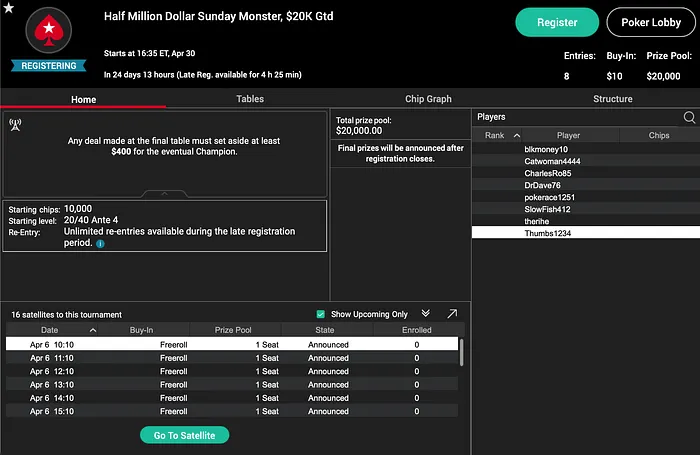
Task: Sort by Buy-In column header
Action: point(142,330)
